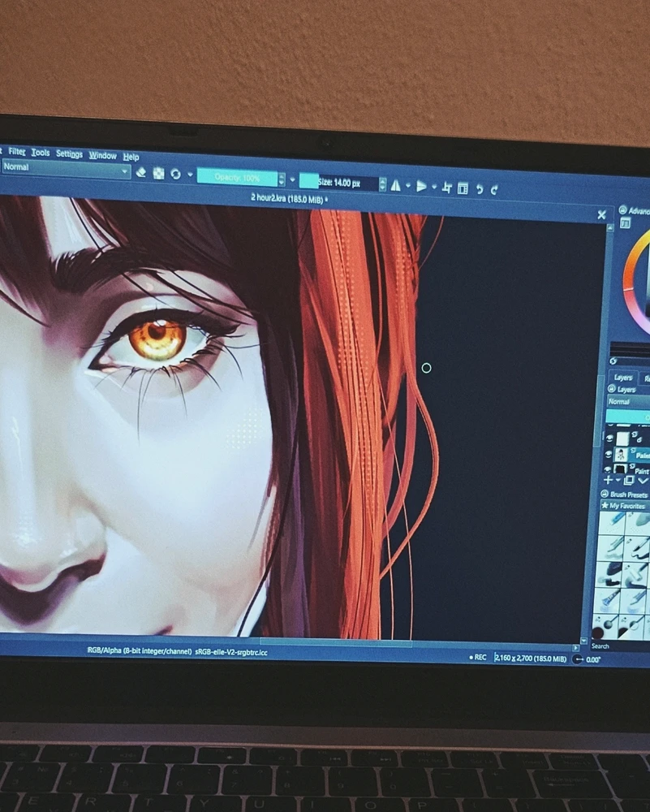
Task: Open the layers panel Normal blend dropdown
Action: [628, 401]
